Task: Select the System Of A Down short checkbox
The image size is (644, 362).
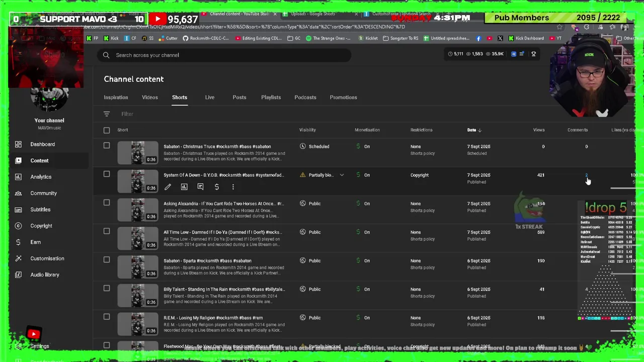Action: 107,174
